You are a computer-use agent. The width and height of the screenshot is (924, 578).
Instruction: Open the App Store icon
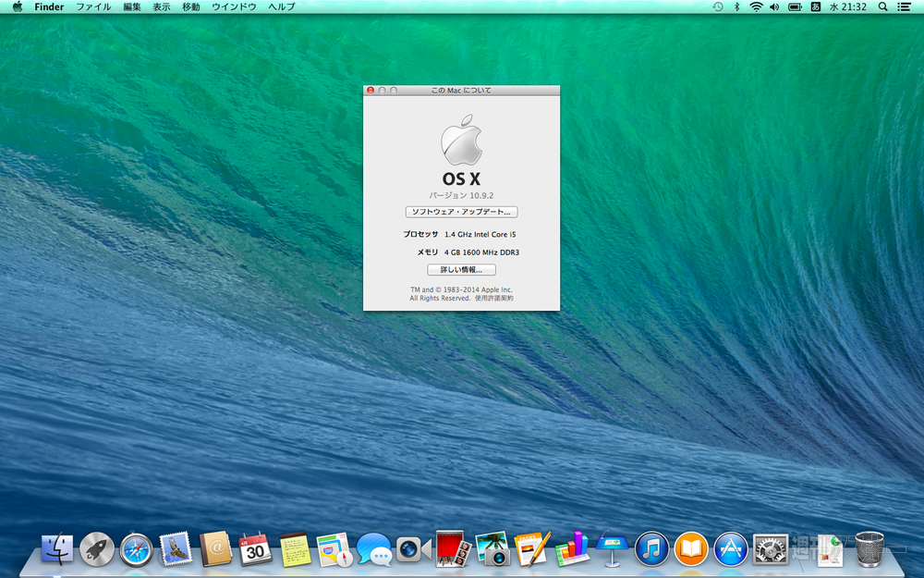coord(730,549)
